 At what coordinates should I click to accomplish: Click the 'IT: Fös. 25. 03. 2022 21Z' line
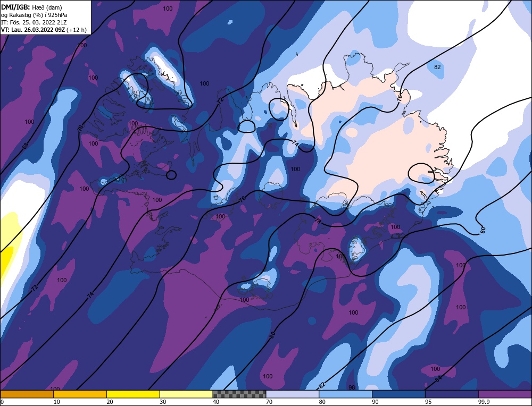34,22
